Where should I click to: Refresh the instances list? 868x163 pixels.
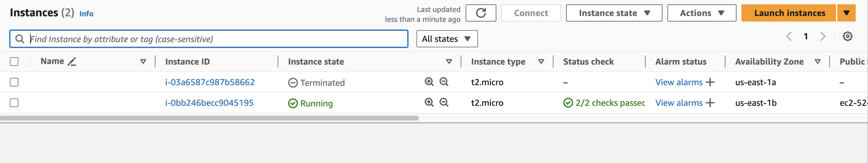click(x=481, y=13)
